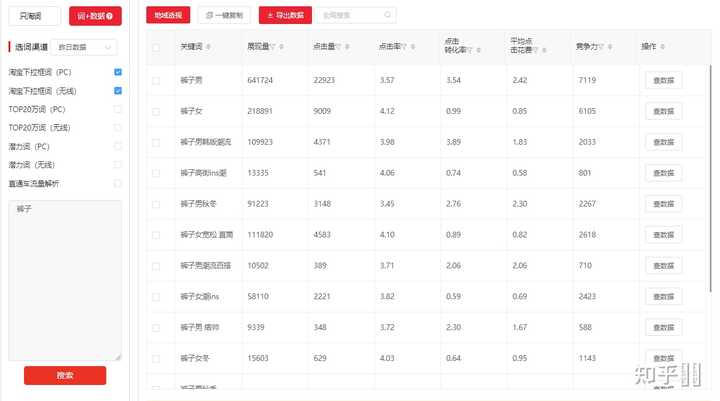Open the filter icon beside 平均点击花费 header
Image resolution: width=720 pixels, height=401 pixels.
point(536,50)
